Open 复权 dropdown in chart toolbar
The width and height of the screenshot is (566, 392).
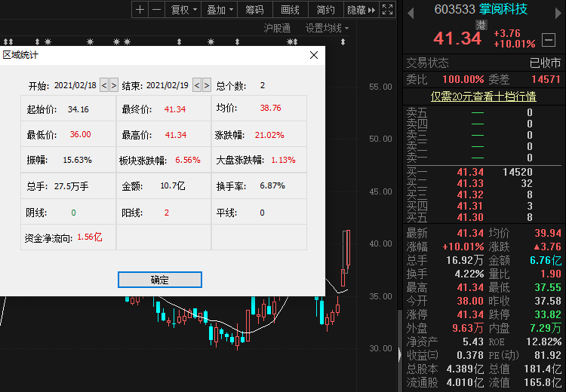tap(183, 10)
